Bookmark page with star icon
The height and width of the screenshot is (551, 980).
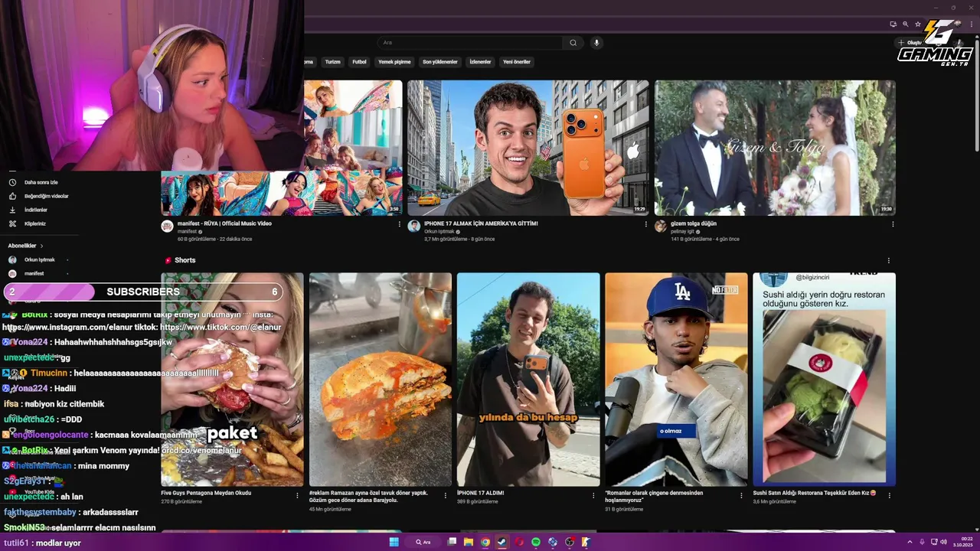[x=918, y=24]
